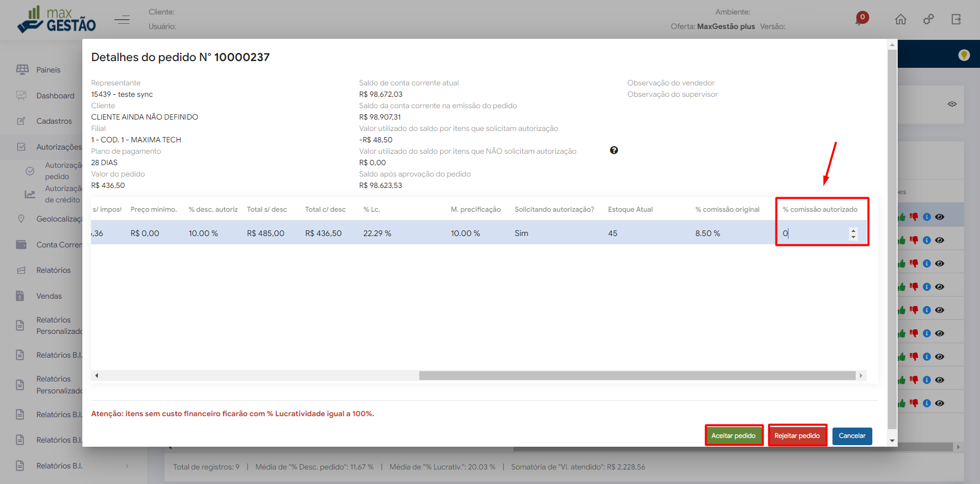Click the table's scroll-left arrow
Screen dimensions: 980x484
pyautogui.click(x=96, y=375)
